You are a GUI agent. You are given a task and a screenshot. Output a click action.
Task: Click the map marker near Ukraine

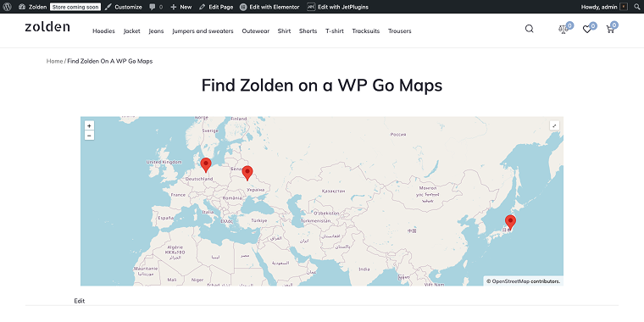[247, 173]
